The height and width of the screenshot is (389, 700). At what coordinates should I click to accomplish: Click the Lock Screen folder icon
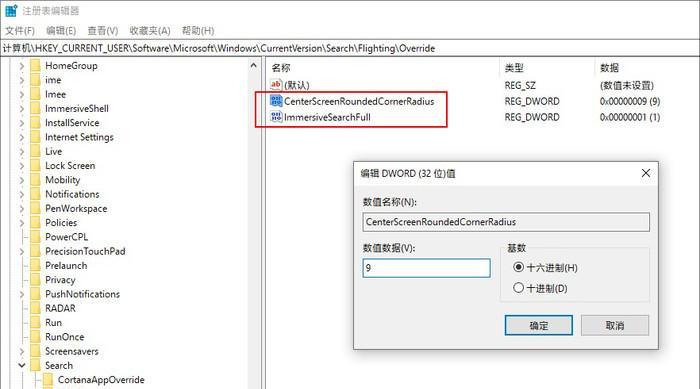point(36,166)
